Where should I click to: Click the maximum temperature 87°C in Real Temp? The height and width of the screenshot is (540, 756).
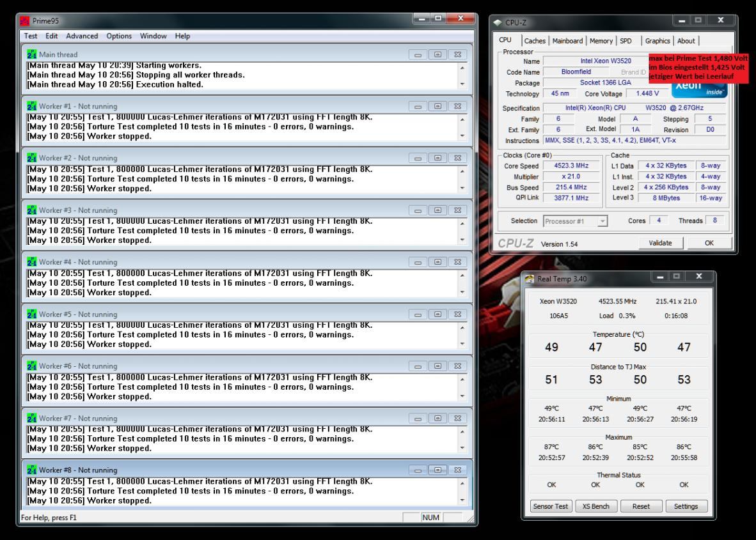click(551, 447)
